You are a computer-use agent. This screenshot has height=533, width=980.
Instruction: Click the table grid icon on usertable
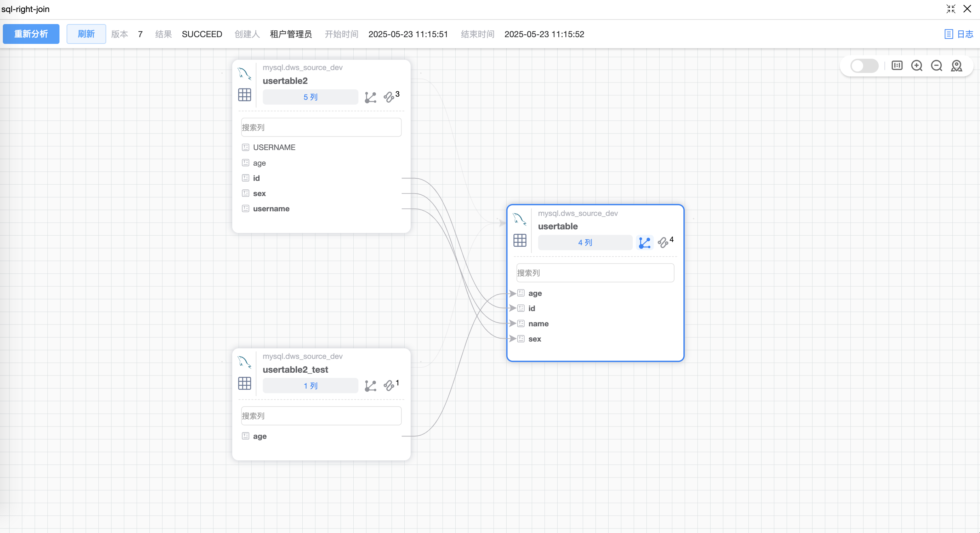520,240
